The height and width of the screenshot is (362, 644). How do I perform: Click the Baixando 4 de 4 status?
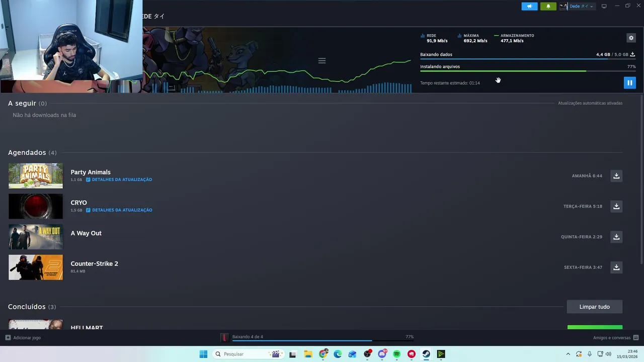click(x=248, y=337)
